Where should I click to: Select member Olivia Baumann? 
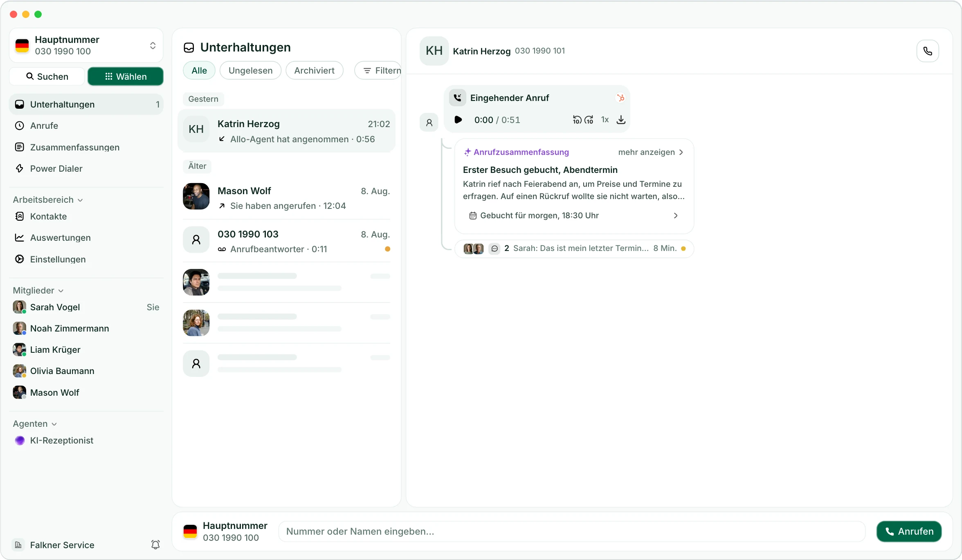[x=86, y=371]
